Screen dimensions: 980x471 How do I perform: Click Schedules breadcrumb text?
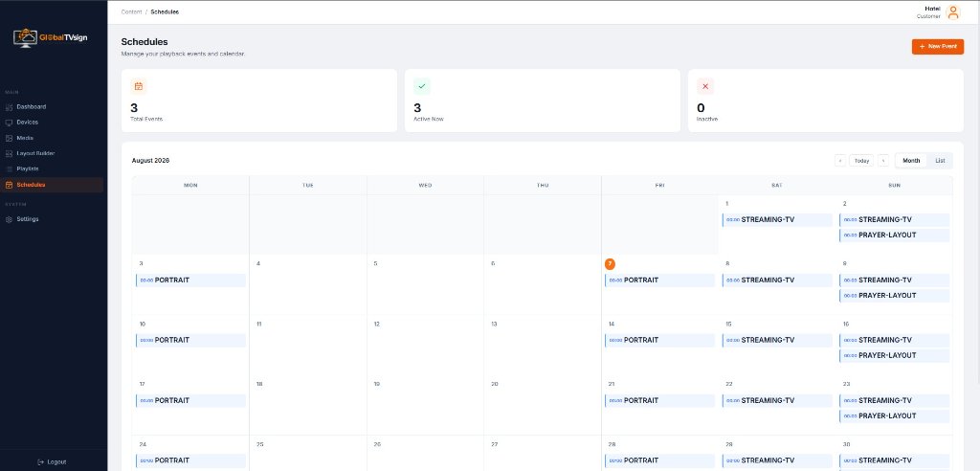point(165,11)
